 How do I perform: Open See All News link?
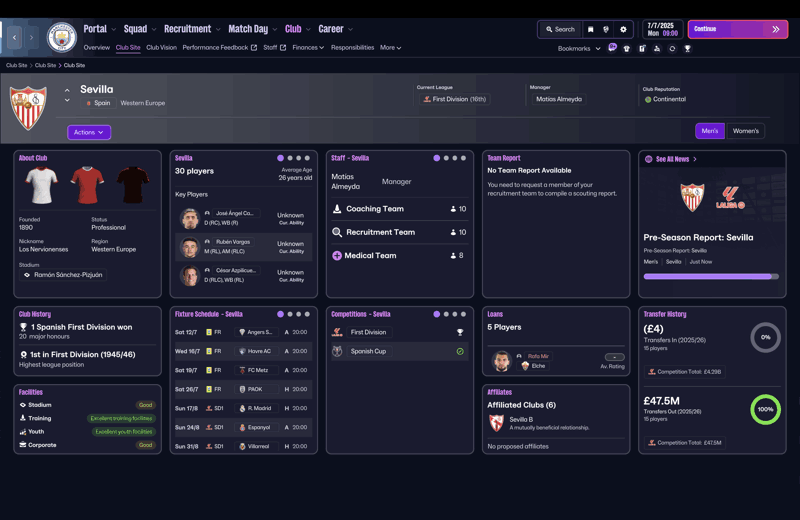[671, 159]
